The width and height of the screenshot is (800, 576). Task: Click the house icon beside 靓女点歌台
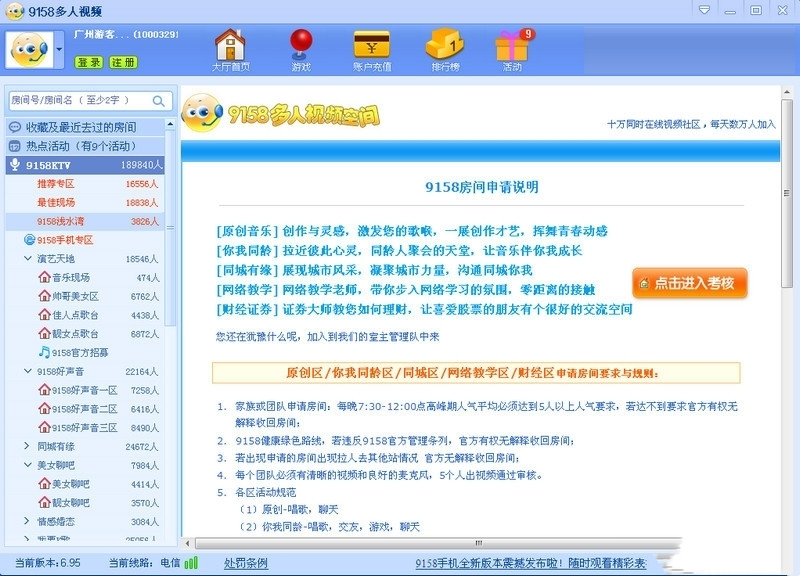44,334
